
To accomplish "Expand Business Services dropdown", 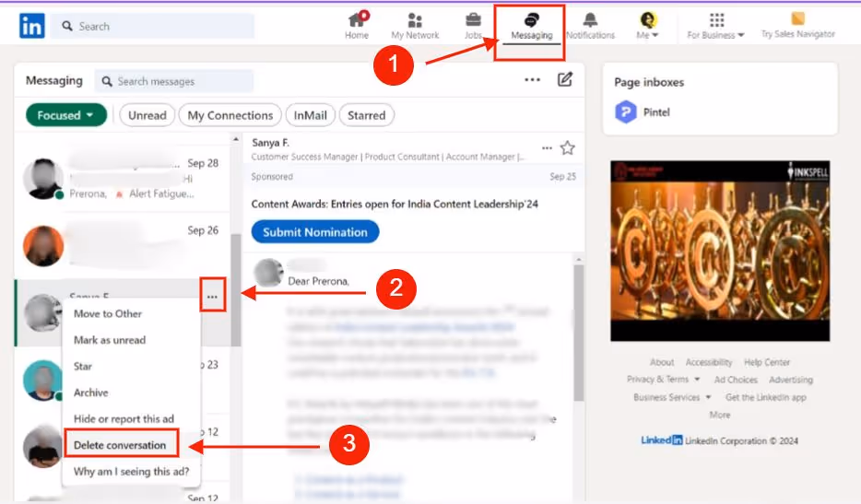I will (x=672, y=397).
